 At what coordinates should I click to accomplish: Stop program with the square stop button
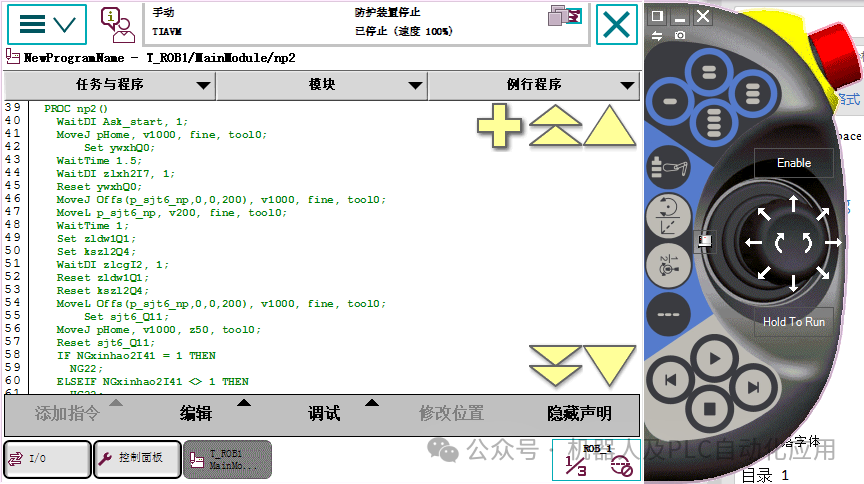(710, 408)
